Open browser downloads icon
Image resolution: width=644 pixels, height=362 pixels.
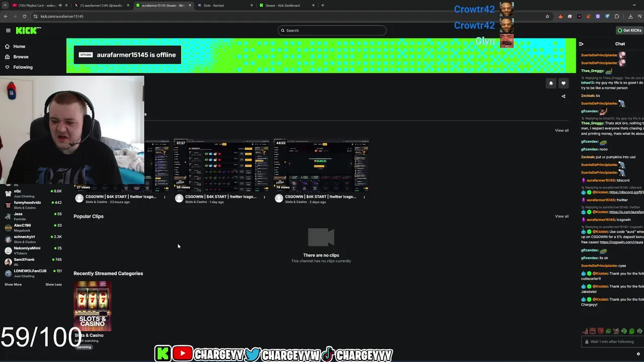(x=630, y=16)
